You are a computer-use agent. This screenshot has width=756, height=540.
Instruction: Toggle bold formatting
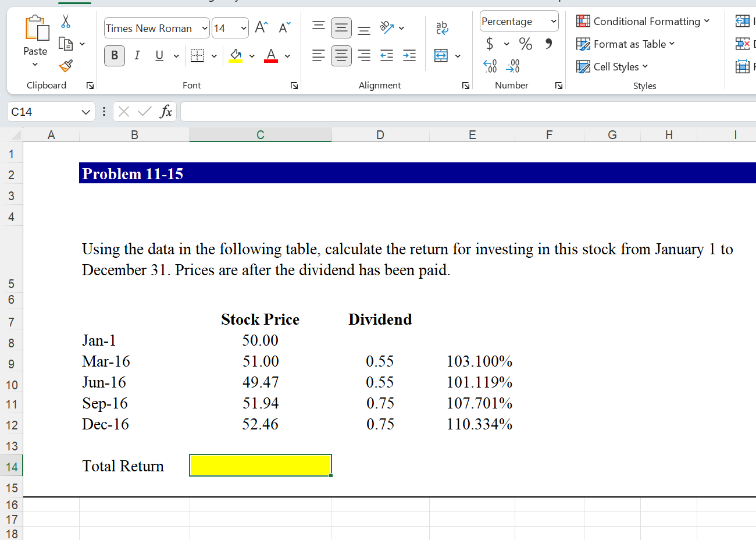[x=115, y=55]
